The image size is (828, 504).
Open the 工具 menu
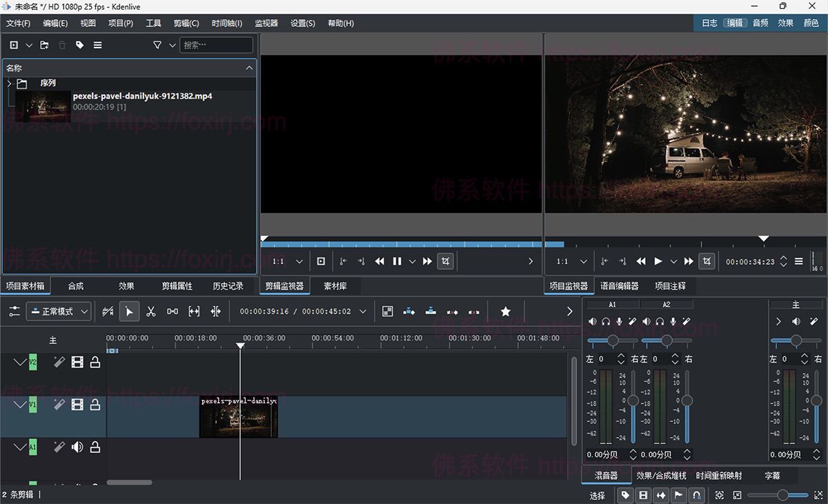[x=153, y=23]
